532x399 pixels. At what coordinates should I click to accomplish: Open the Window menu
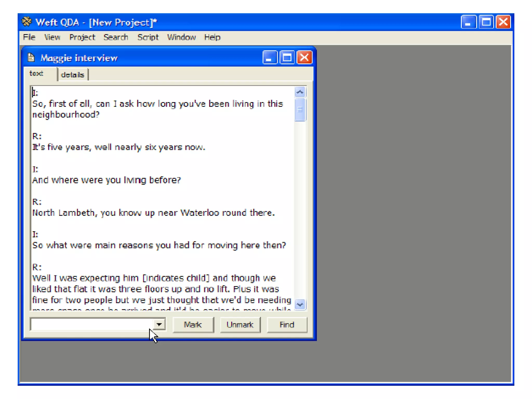click(x=181, y=37)
